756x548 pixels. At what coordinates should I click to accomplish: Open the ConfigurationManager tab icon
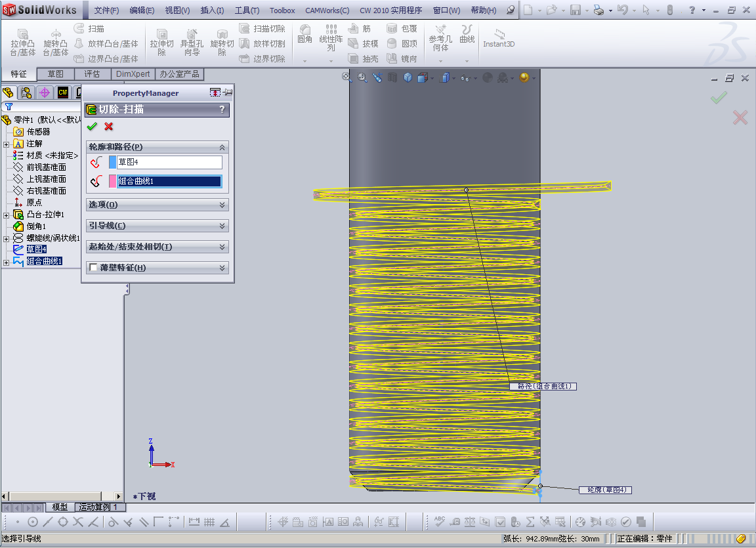tap(26, 93)
